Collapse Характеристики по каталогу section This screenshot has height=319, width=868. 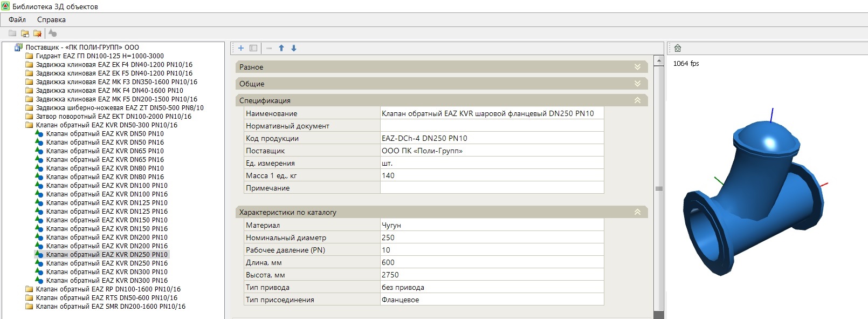coord(637,212)
